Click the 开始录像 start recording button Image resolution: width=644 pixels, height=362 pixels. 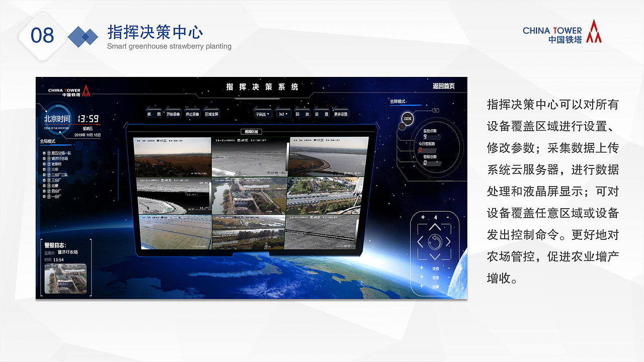tap(174, 114)
